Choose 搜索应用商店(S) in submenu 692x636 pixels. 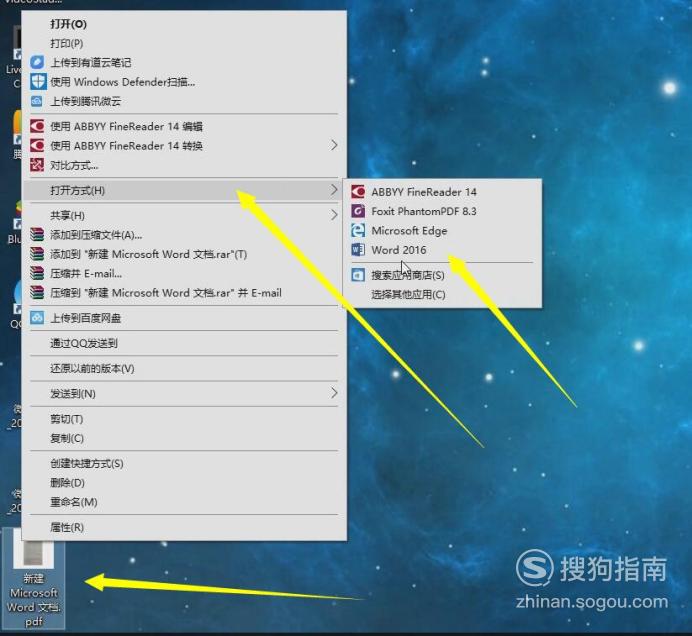[x=442, y=275]
